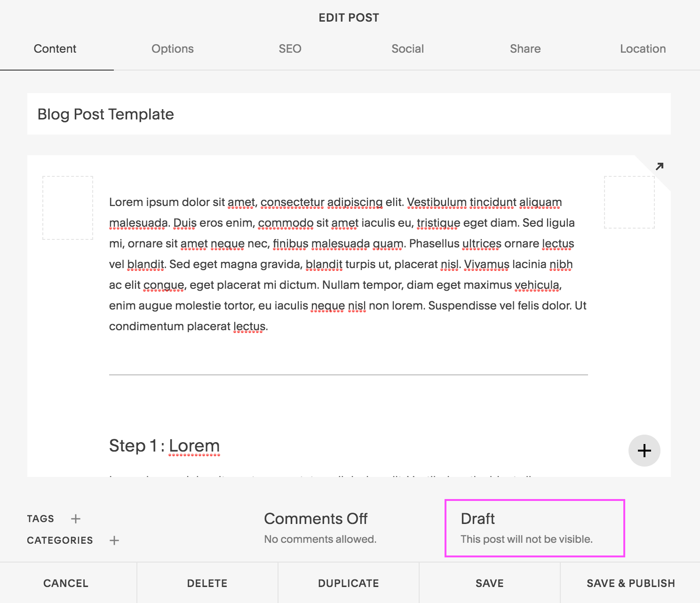This screenshot has height=603, width=700.
Task: Click the Blog Post Template title field
Action: pyautogui.click(x=105, y=114)
